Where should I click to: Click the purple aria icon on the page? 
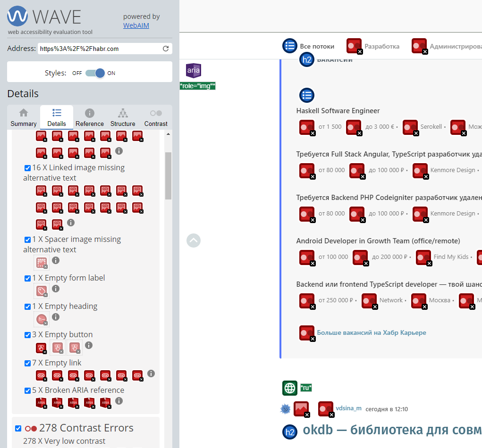pos(194,70)
